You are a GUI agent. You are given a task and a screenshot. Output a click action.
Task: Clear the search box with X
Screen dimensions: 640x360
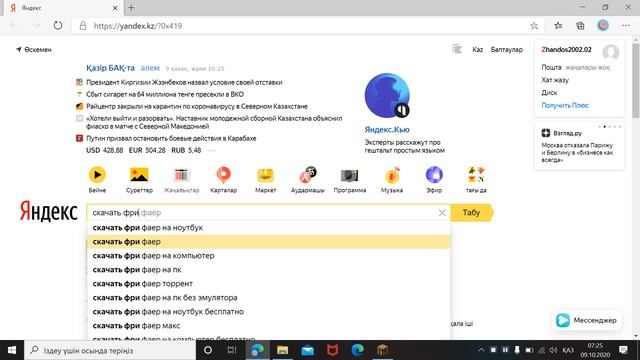coord(442,213)
